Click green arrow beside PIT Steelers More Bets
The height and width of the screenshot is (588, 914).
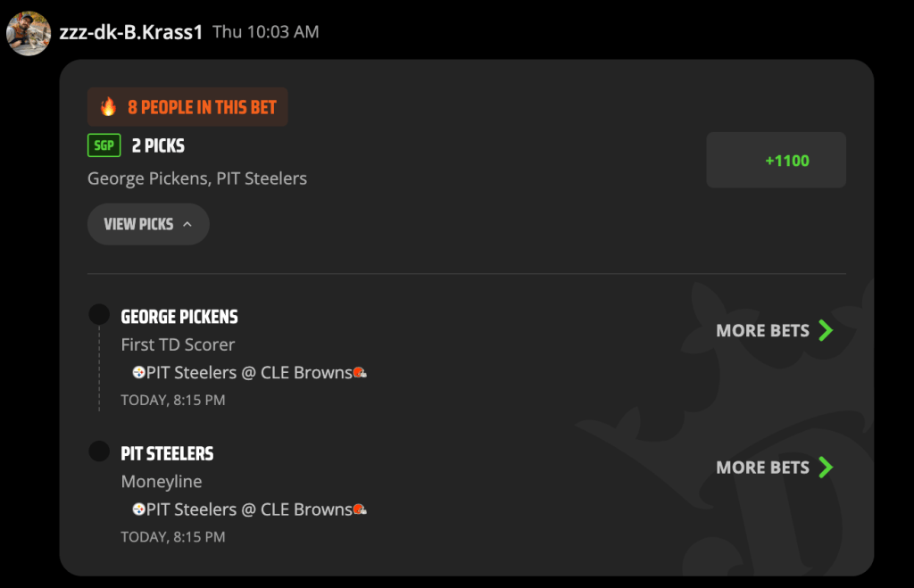coord(826,468)
